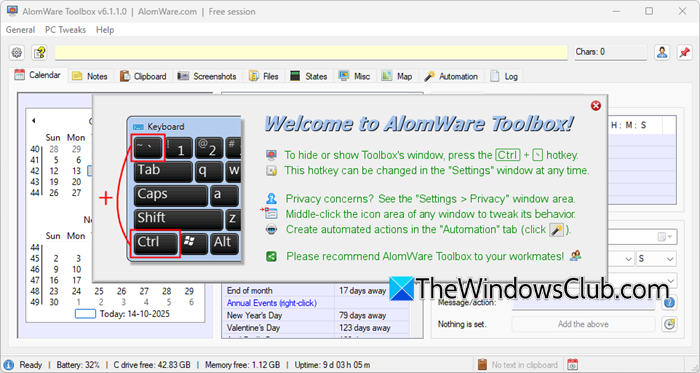The image size is (700, 373).
Task: Click C drive free: 42.83 GB status entry
Action: [x=152, y=365]
